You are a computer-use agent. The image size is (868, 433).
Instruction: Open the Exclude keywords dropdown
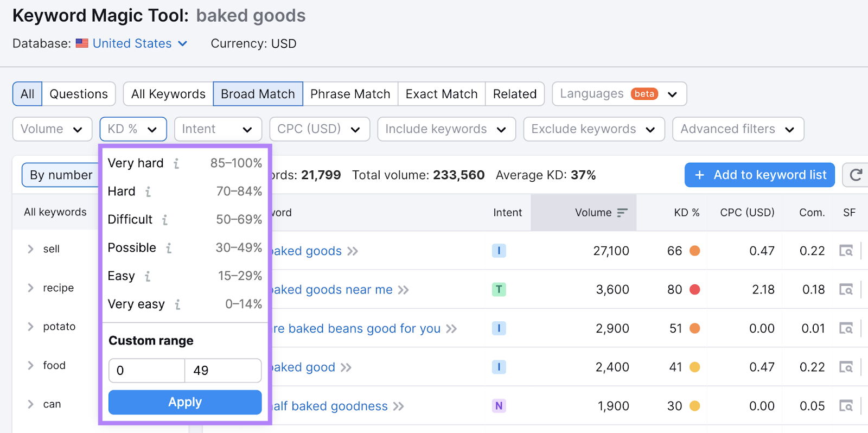tap(594, 129)
